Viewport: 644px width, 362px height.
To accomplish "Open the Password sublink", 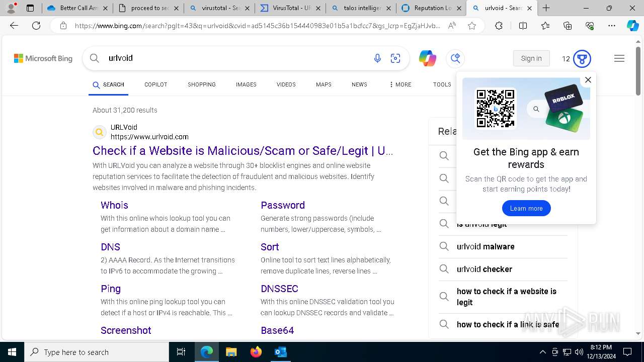I will [x=283, y=205].
